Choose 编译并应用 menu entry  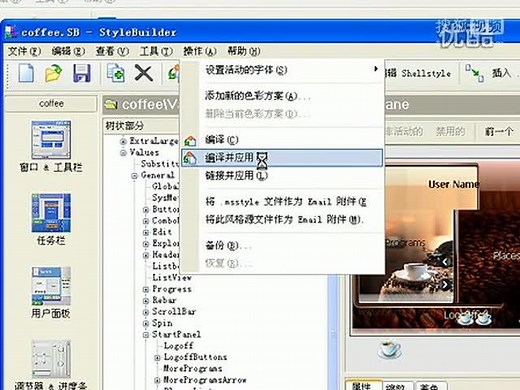pyautogui.click(x=282, y=158)
